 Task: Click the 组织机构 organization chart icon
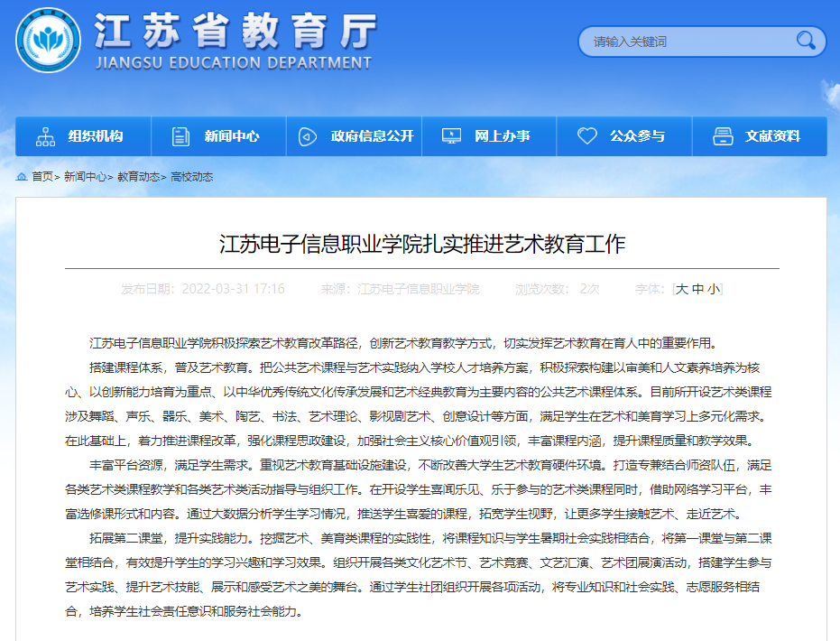(45, 136)
